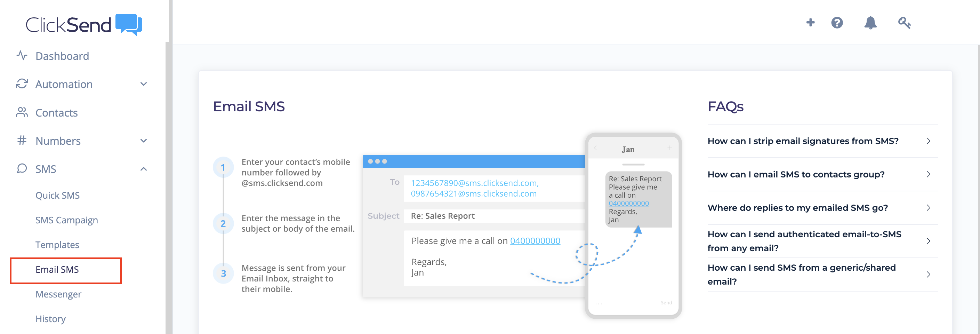Click the 'Email SMS' page heading
Image resolution: width=980 pixels, height=334 pixels.
(249, 106)
